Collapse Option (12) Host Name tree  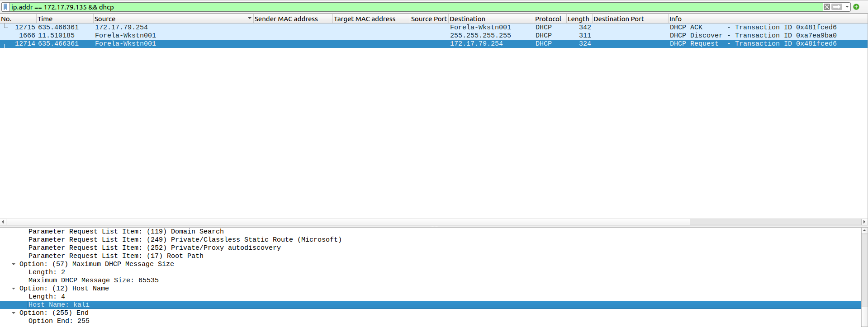[x=14, y=289]
